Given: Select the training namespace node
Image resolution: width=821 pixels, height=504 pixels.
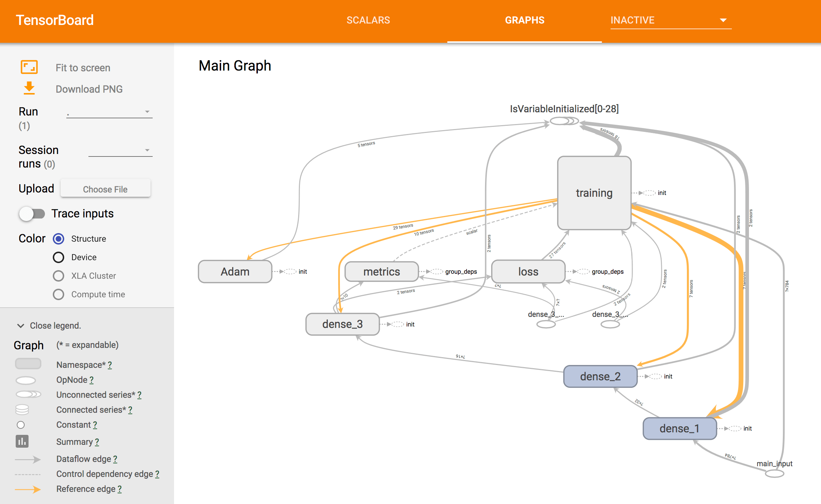Looking at the screenshot, I should coord(594,193).
